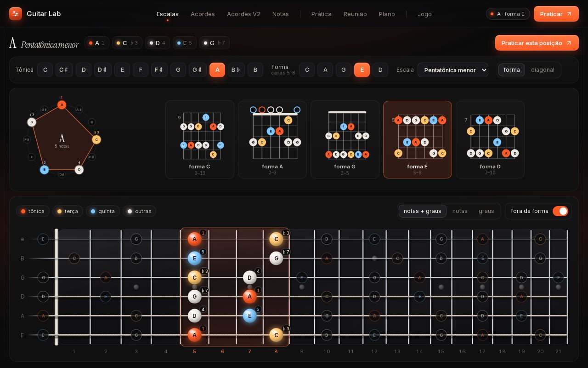Set tônica to D♯
This screenshot has width=588, height=368.
103,70
